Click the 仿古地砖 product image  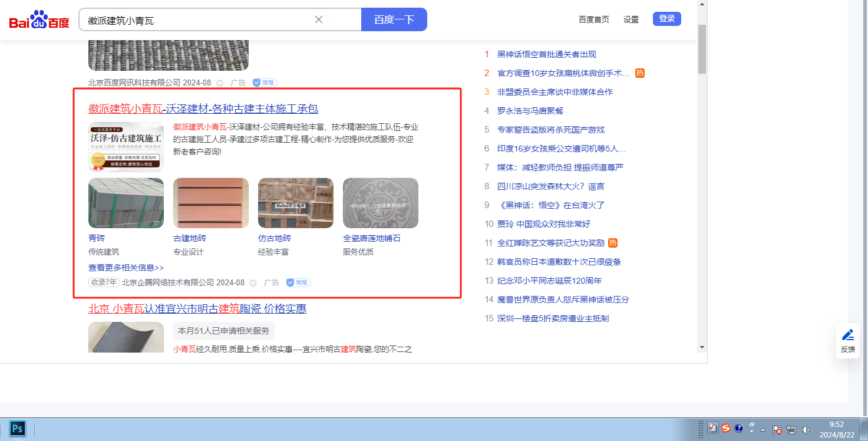coord(296,203)
